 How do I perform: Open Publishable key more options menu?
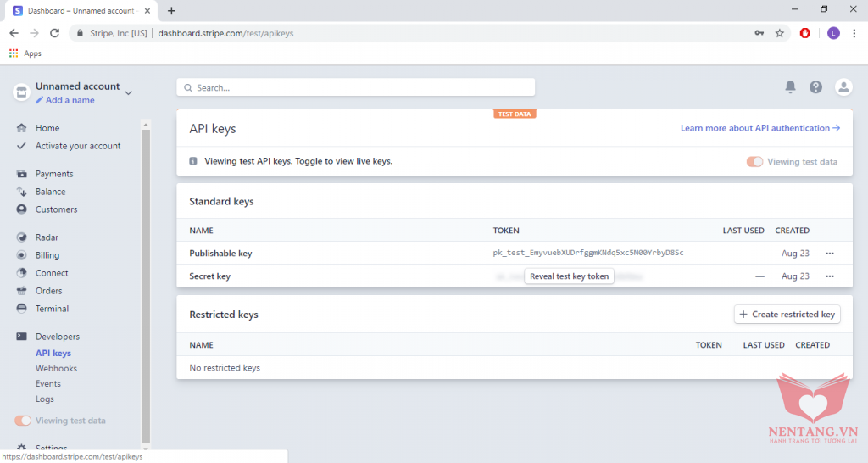click(830, 253)
